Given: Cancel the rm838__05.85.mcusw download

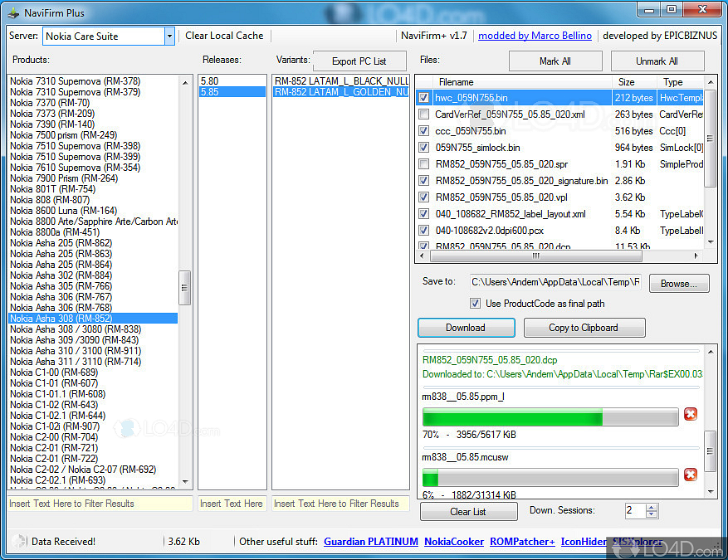Looking at the screenshot, I should [690, 475].
